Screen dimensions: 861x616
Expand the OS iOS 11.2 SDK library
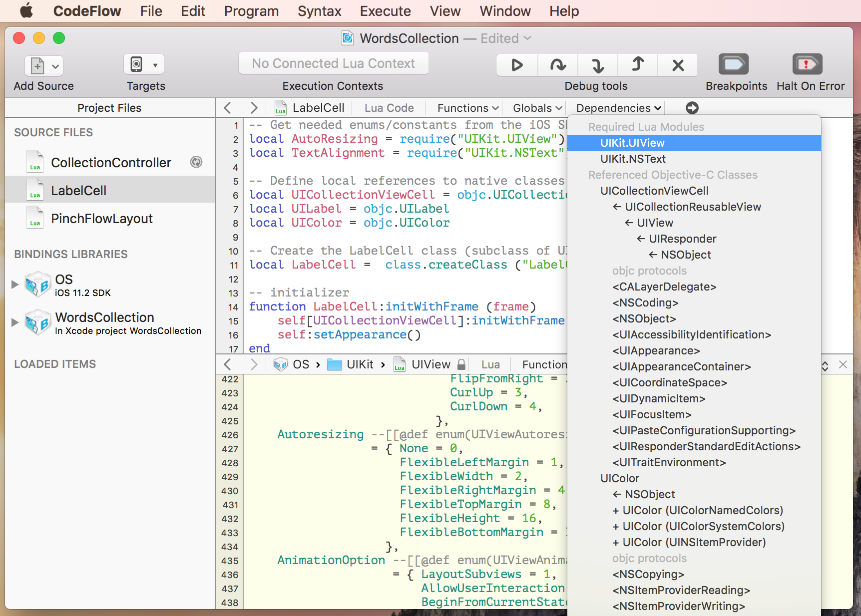click(x=15, y=284)
